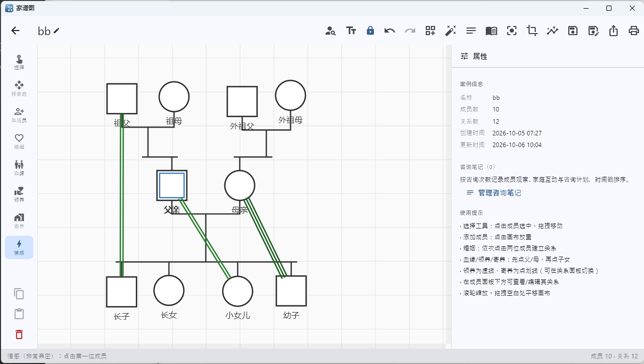Viewport: 644px width, 364px height.
Task: Click the 更新时间 value 2026-10-06 10:04
Action: point(517,145)
